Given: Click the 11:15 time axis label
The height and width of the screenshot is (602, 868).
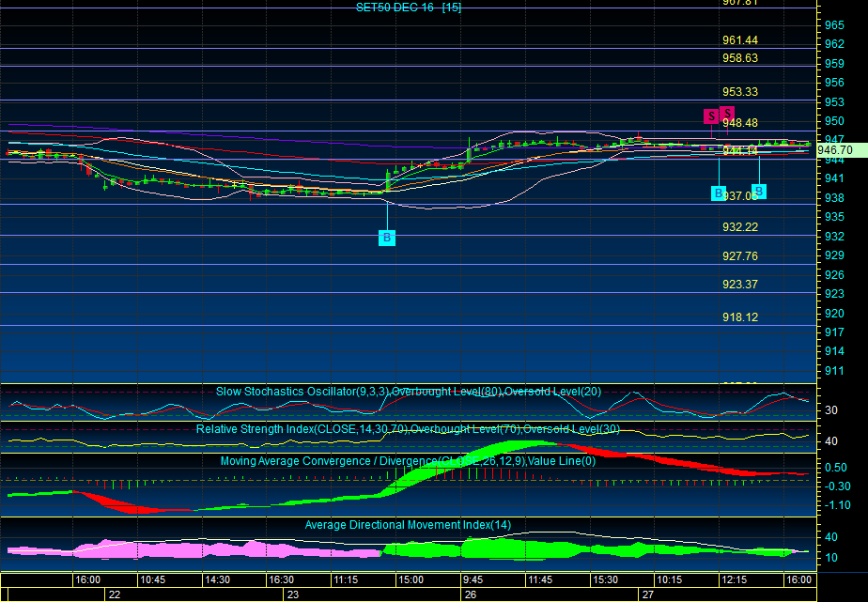Looking at the screenshot, I should point(346,579).
